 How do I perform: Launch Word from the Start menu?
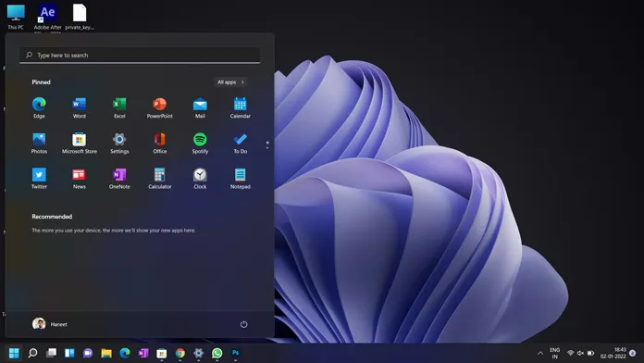(80, 107)
